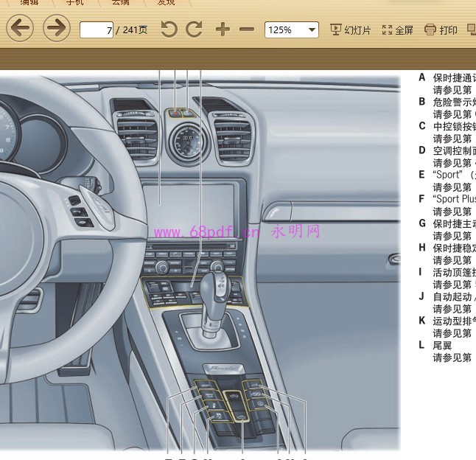Enter full screen mode (全屏)
Screen dimensions: 476x460
[397, 29]
